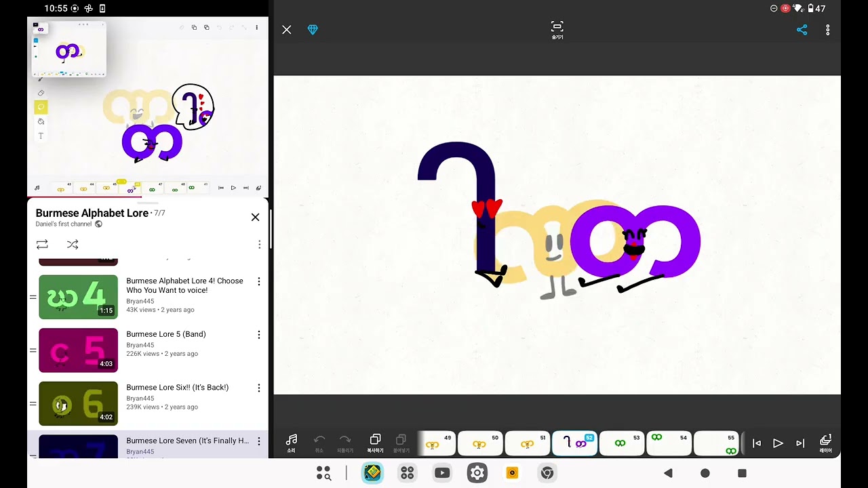Tap the hide (숨기기) toolbar button

point(557,30)
